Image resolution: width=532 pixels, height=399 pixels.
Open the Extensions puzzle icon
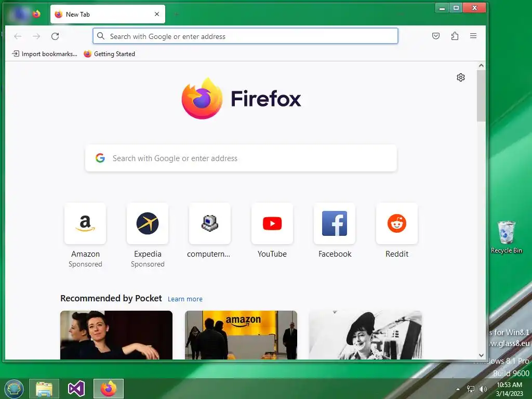coord(455,36)
